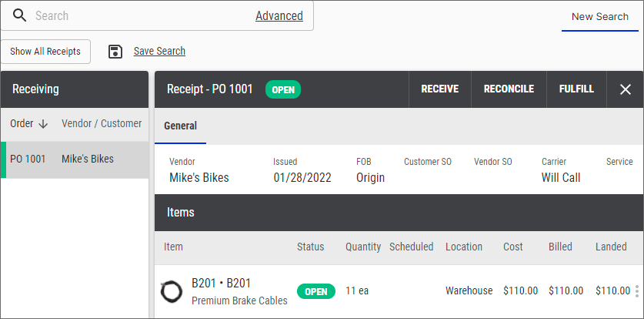644x319 pixels.
Task: Click the OPEN status badge for item B201
Action: tap(316, 291)
